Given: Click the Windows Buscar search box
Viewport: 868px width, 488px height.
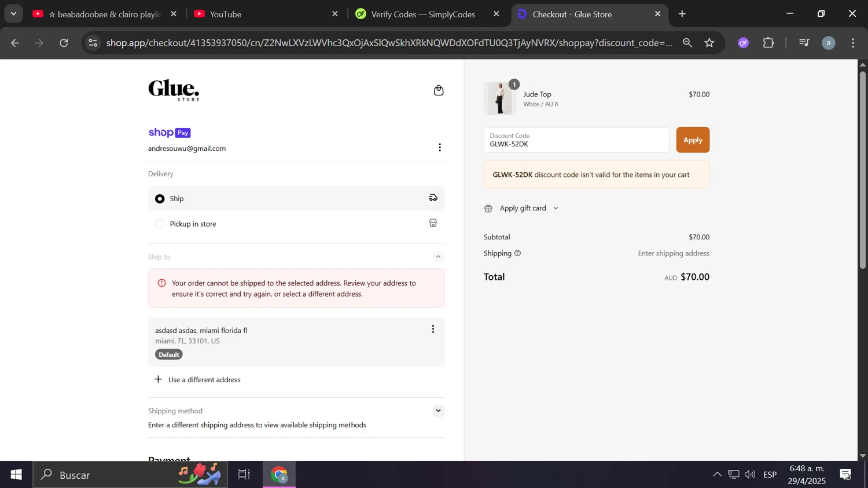Looking at the screenshot, I should tap(130, 475).
